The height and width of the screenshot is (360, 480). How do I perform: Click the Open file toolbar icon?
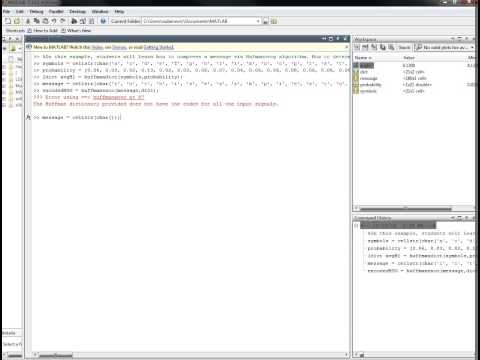tap(17, 21)
